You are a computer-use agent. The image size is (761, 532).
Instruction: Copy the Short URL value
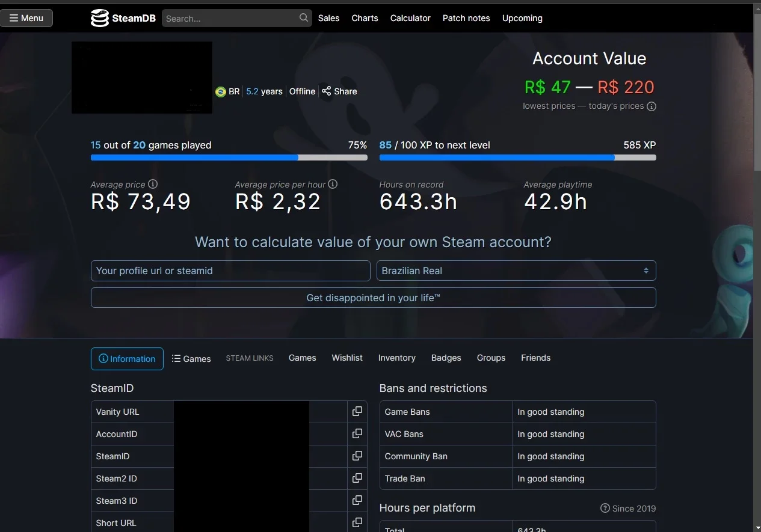coord(357,523)
